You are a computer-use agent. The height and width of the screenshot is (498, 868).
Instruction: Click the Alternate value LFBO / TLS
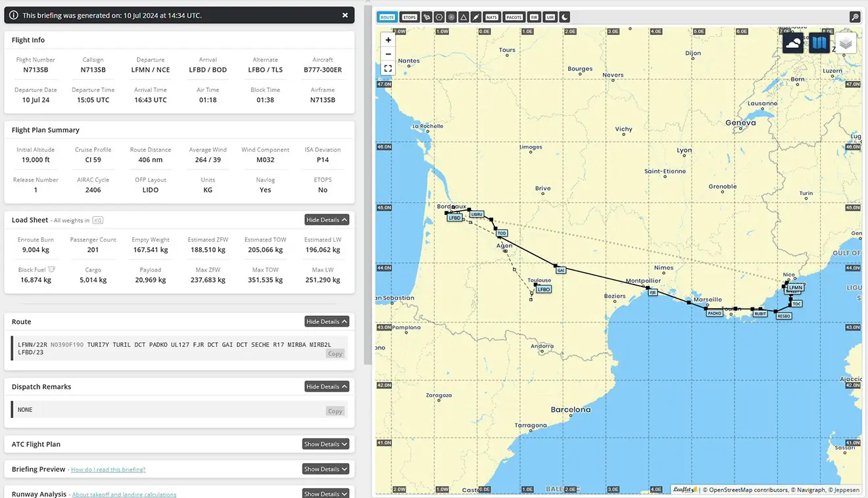click(x=266, y=70)
